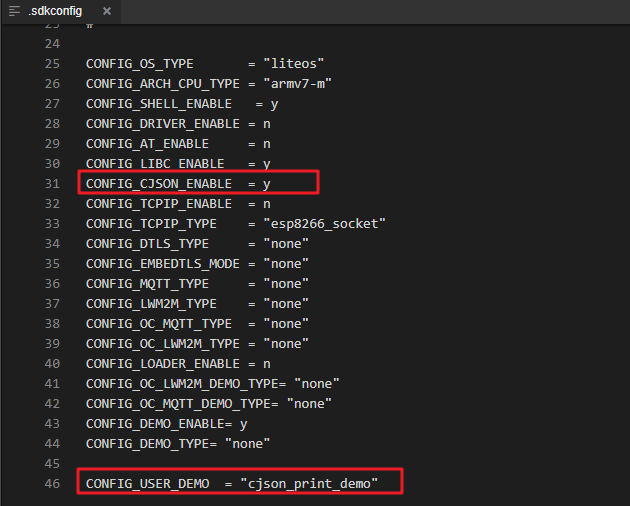Image resolution: width=630 pixels, height=506 pixels.
Task: Click the file icon on .sdkconfig tab
Action: 14,11
